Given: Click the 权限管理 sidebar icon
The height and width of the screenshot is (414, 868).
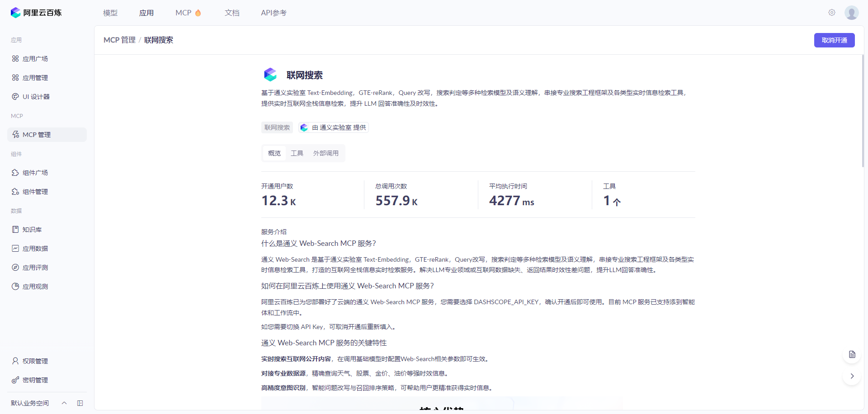Looking at the screenshot, I should (x=15, y=361).
